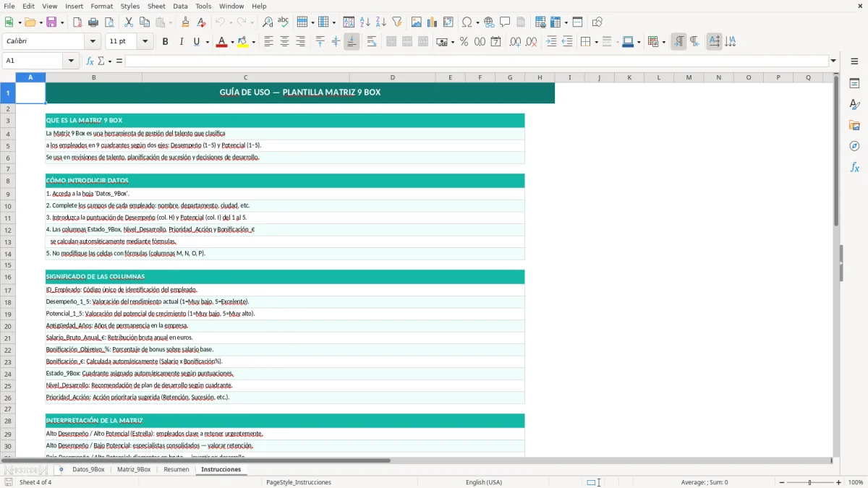Toggle Wrap Text
This screenshot has height=488, width=868.
click(372, 42)
